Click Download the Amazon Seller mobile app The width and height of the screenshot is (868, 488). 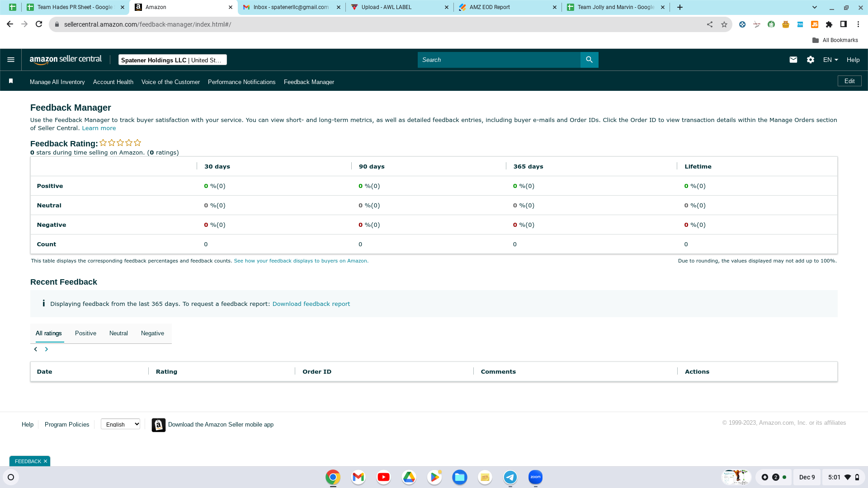221,425
